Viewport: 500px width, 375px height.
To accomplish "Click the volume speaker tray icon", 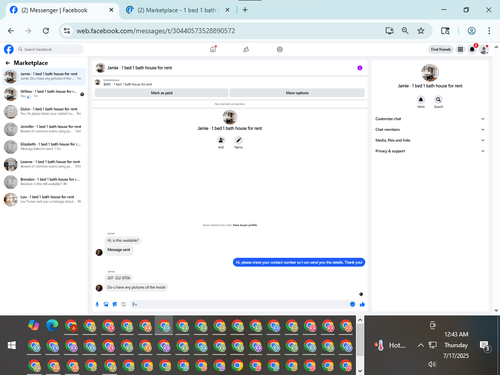I will coord(432,364).
